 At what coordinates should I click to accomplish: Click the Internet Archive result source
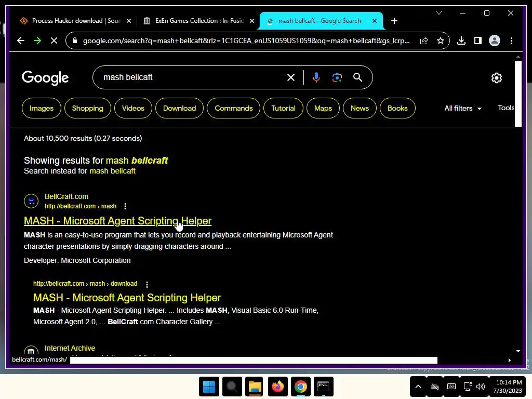tap(70, 348)
